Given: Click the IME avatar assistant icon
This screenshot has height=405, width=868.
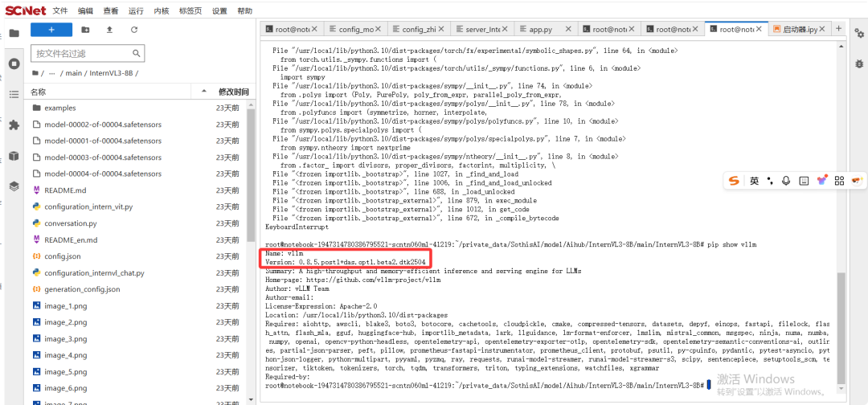Looking at the screenshot, I should coord(858,180).
